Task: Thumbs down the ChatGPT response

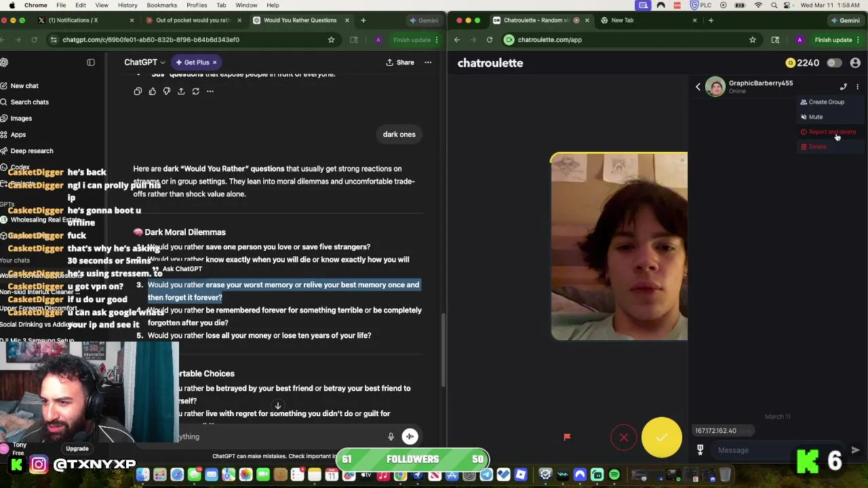Action: pos(166,91)
